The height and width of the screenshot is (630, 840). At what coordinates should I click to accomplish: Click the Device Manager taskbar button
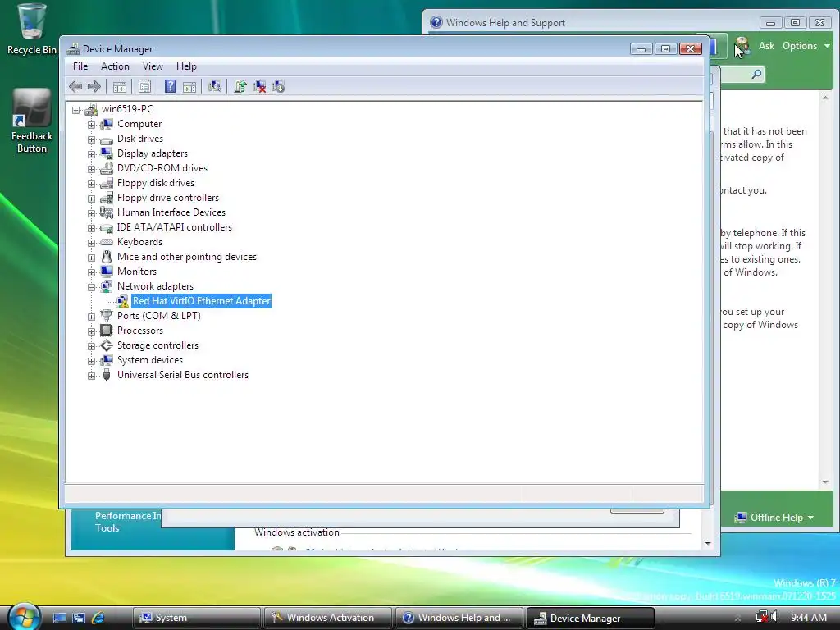pyautogui.click(x=590, y=618)
